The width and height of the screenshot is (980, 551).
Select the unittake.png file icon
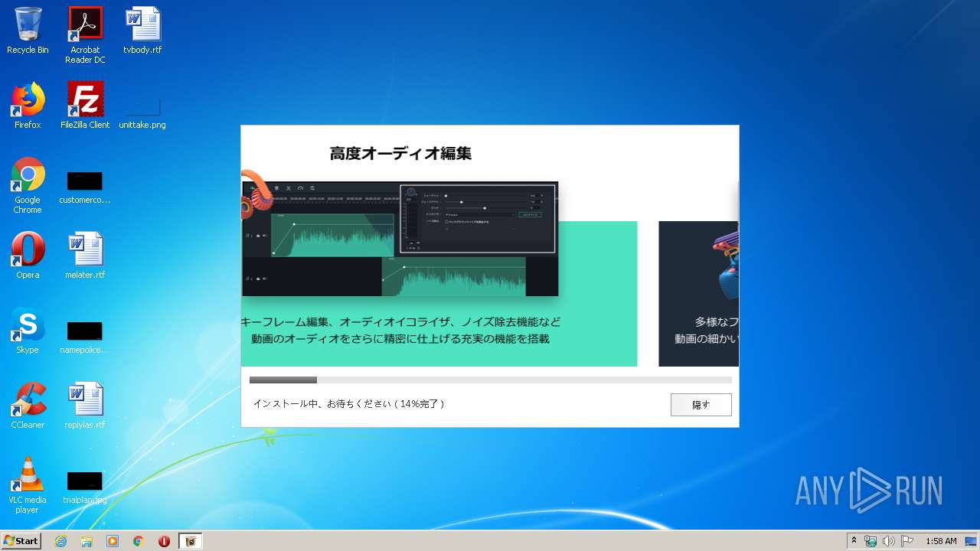tap(142, 112)
